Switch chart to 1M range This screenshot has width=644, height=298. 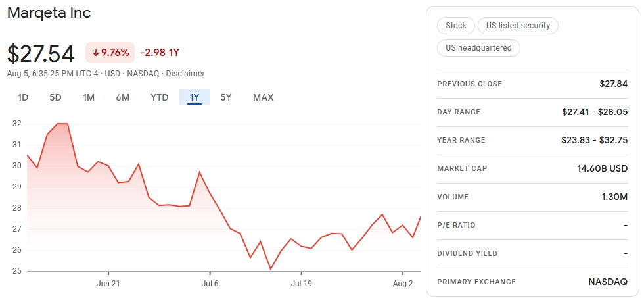coord(89,97)
